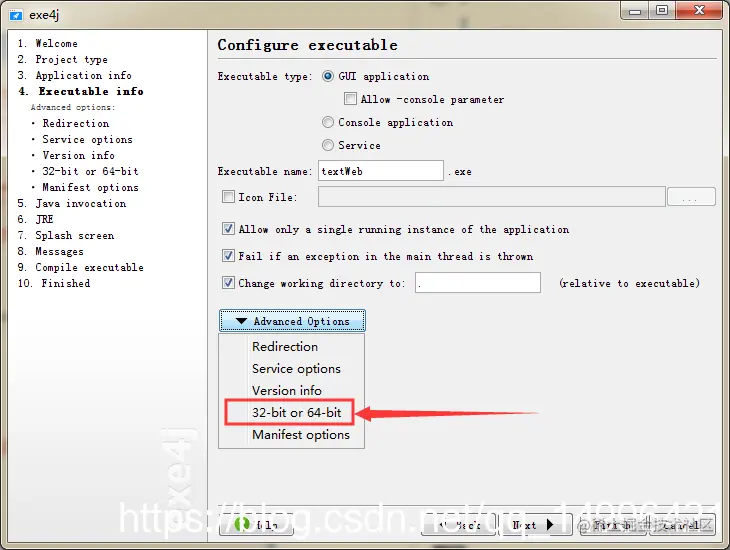Choose Version info from Advanced Options menu
Image resolution: width=730 pixels, height=550 pixels.
pyautogui.click(x=287, y=390)
